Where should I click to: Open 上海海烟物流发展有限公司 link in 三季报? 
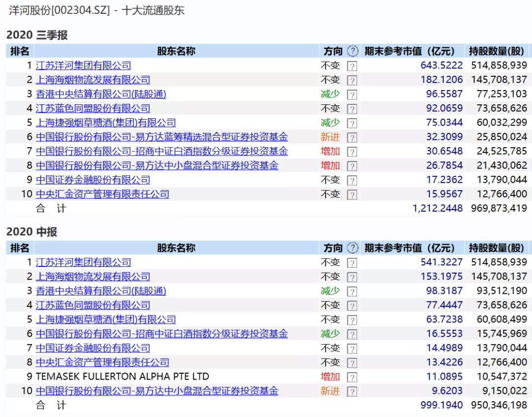coord(93,79)
